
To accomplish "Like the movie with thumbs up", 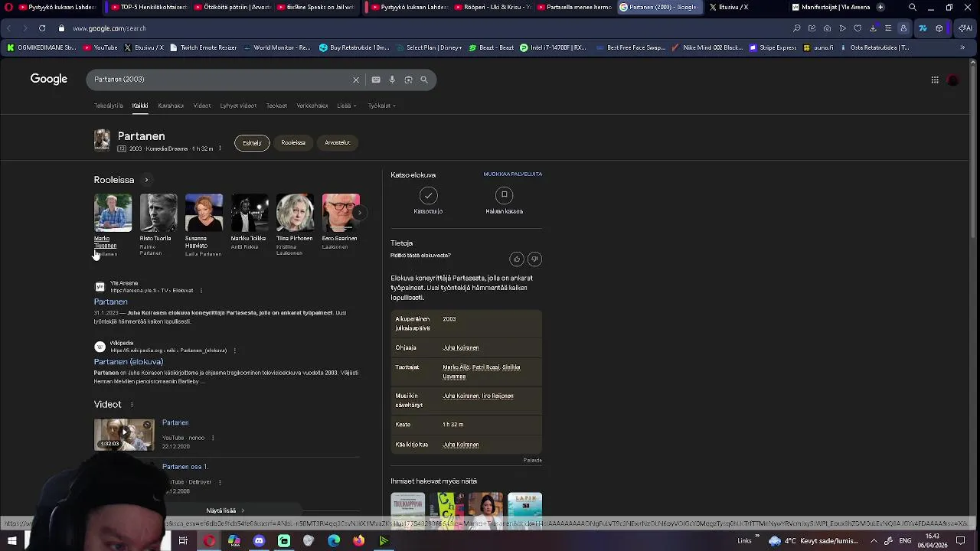I will (517, 259).
